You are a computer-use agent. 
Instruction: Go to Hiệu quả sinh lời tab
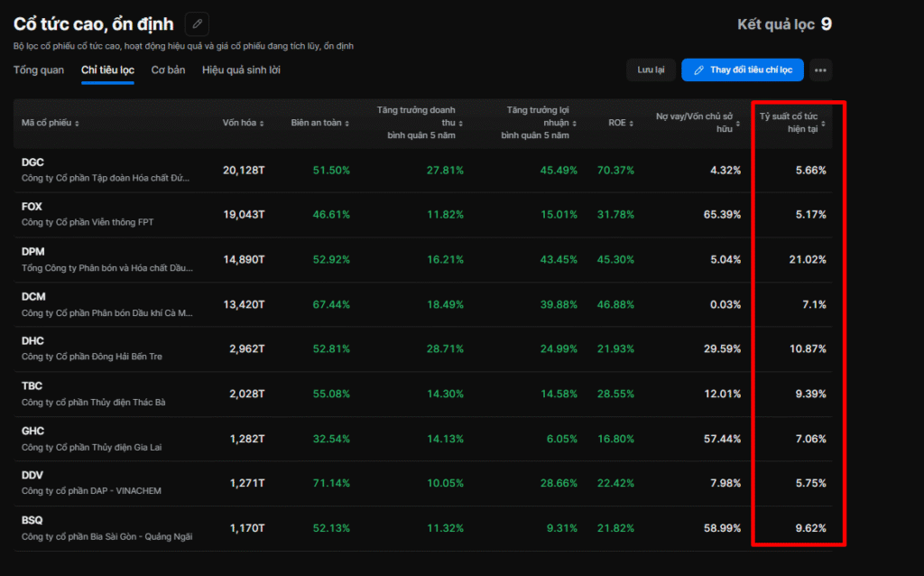click(x=241, y=70)
